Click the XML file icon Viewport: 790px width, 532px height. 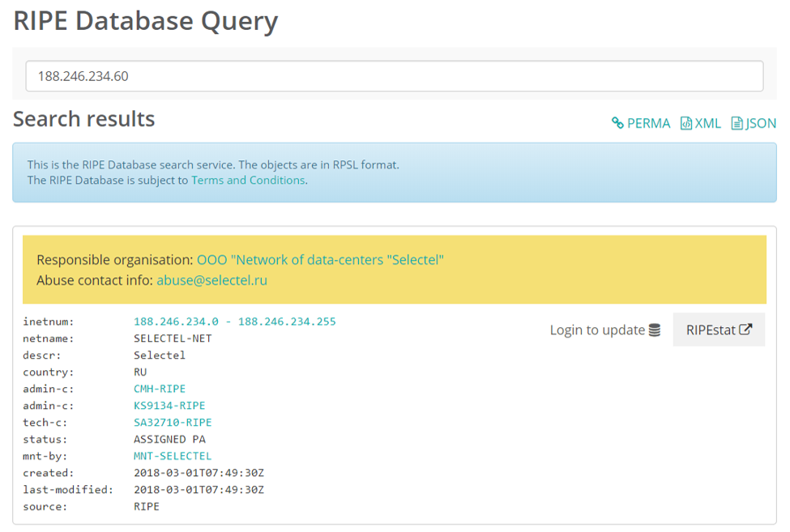click(685, 123)
